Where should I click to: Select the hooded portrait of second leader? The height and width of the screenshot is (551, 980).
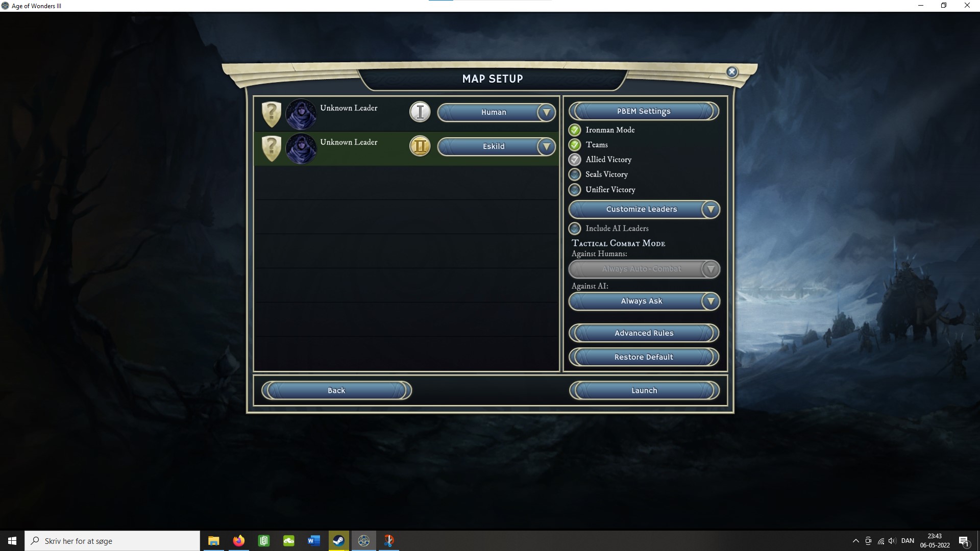[x=301, y=148]
